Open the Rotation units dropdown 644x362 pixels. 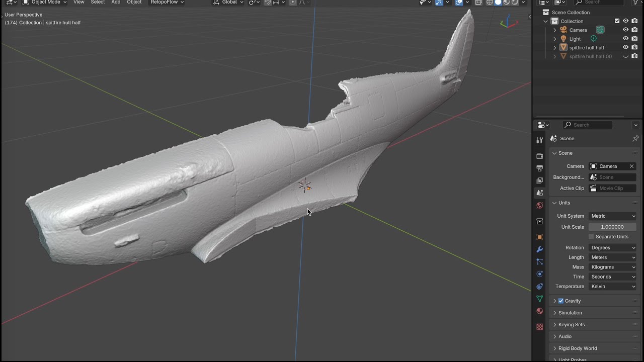pos(613,247)
